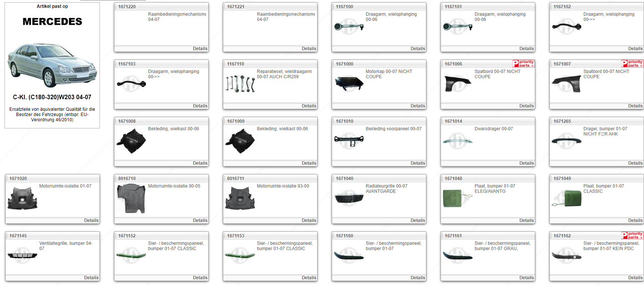Viewport: 644px width, 286px height.
Task: Click the control arm image of 1167101
Action: (x=457, y=27)
